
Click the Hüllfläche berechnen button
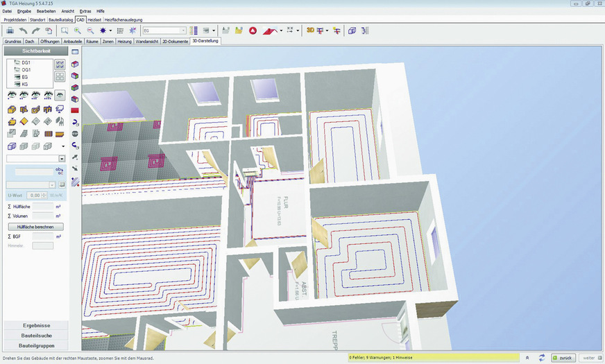tap(35, 227)
